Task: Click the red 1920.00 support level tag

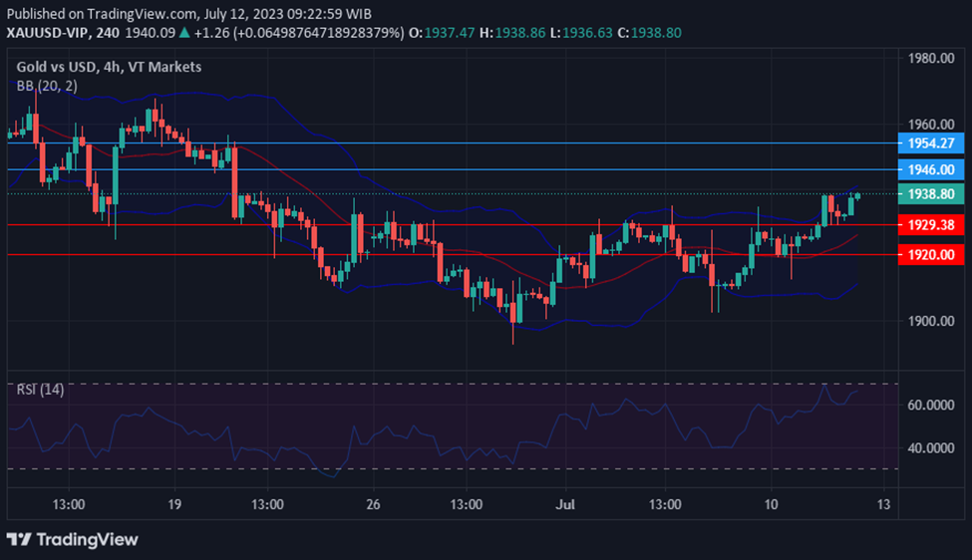Action: point(931,255)
